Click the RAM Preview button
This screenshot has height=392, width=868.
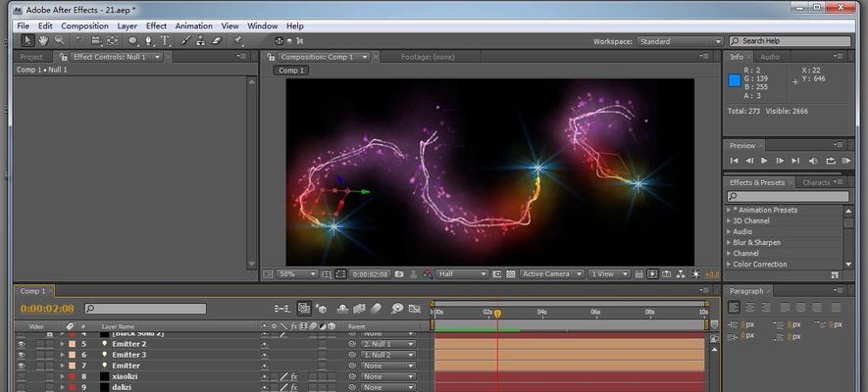[x=846, y=161]
